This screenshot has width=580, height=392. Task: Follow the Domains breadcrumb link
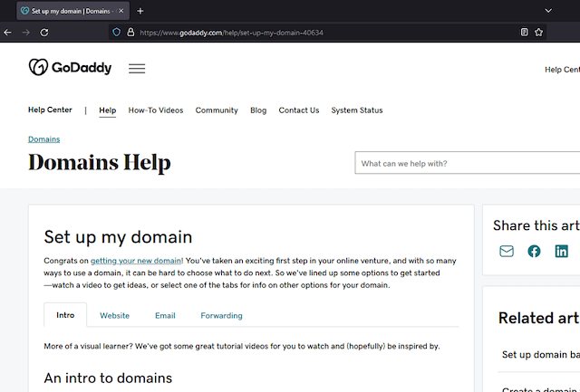(x=44, y=139)
